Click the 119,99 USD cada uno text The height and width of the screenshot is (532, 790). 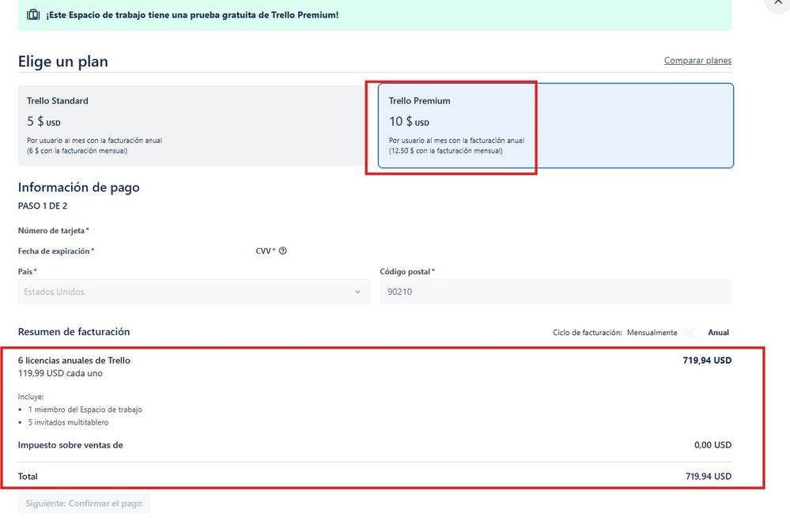[x=60, y=373]
